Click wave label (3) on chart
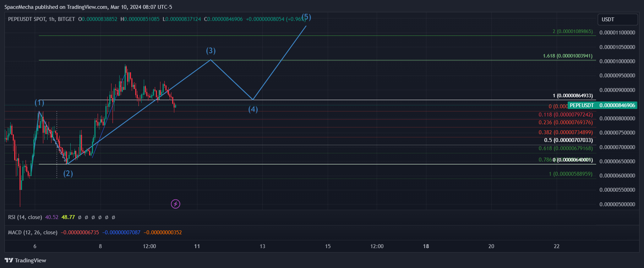Viewport: 644px width, 268px height. point(211,51)
